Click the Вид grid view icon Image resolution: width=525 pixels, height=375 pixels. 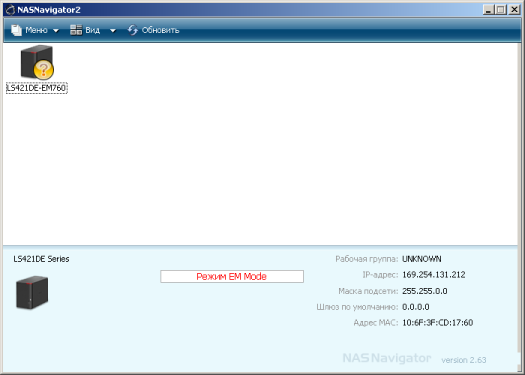[76, 30]
